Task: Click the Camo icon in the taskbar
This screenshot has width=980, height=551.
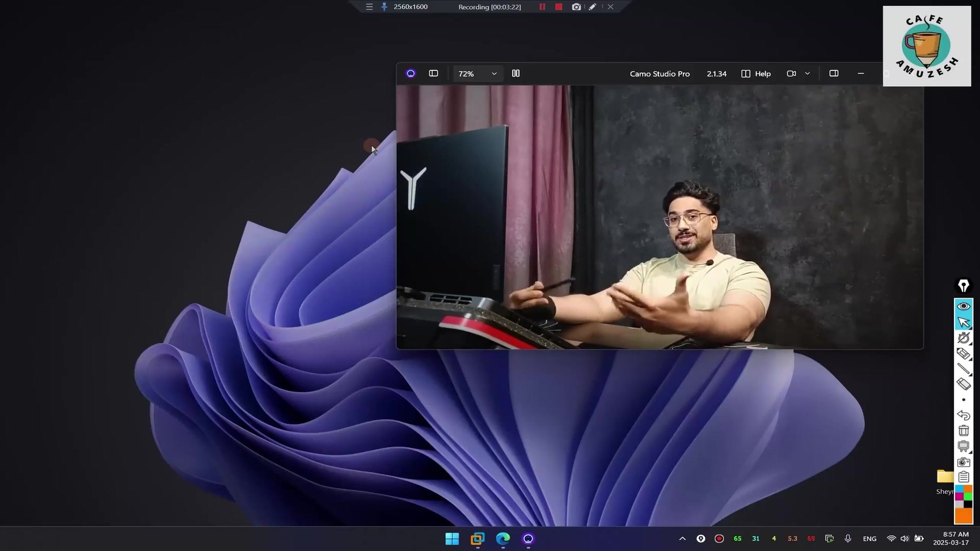Action: pos(528,539)
